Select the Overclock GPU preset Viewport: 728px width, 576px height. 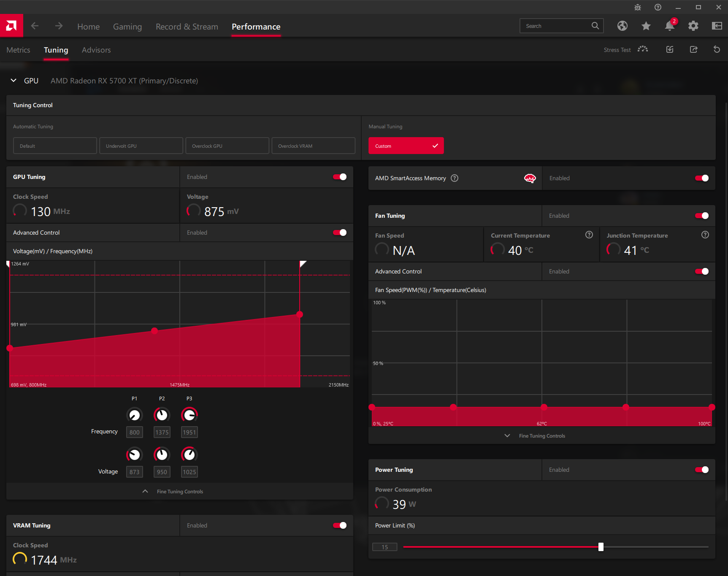(227, 146)
